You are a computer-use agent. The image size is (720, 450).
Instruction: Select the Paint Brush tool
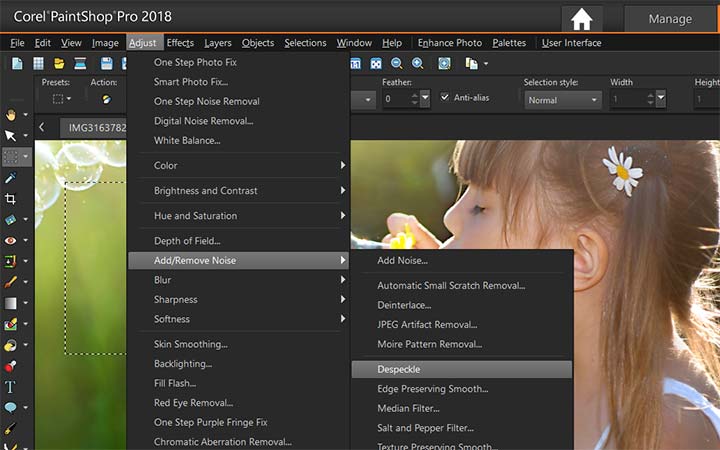pyautogui.click(x=11, y=282)
